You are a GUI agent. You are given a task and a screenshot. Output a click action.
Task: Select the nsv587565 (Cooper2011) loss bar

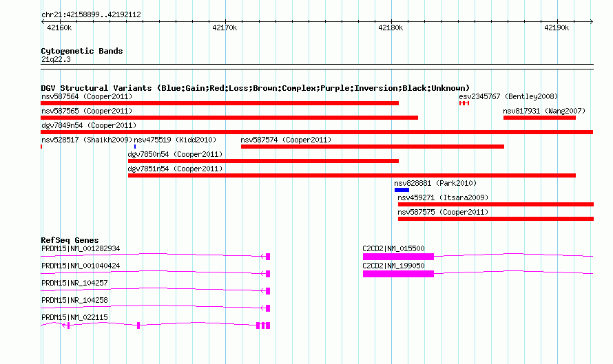click(229, 118)
